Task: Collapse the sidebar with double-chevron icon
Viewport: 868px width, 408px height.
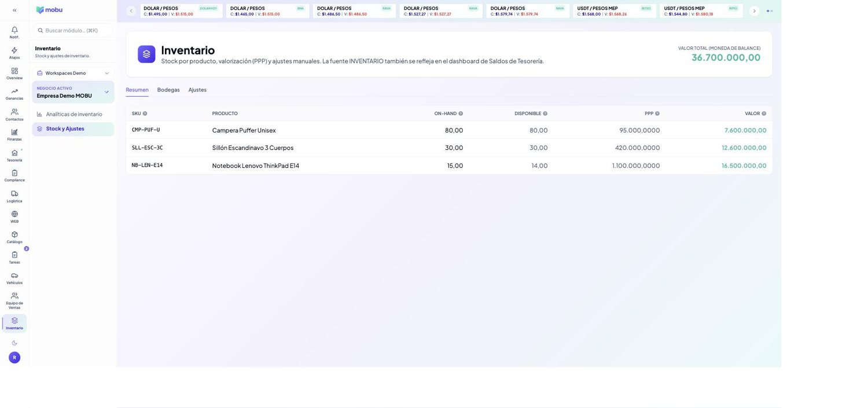Action: click(14, 10)
